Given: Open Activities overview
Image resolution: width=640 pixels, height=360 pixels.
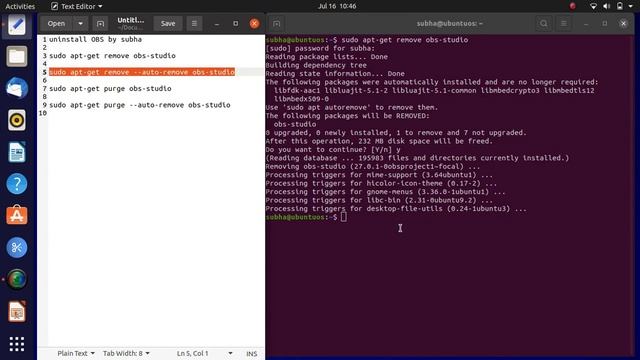Looking at the screenshot, I should [x=20, y=6].
